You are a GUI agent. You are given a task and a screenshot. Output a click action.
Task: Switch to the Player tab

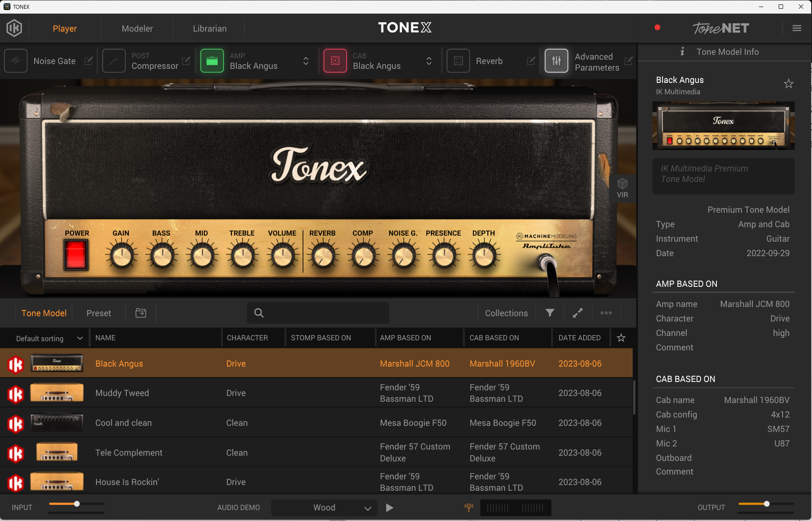[65, 29]
